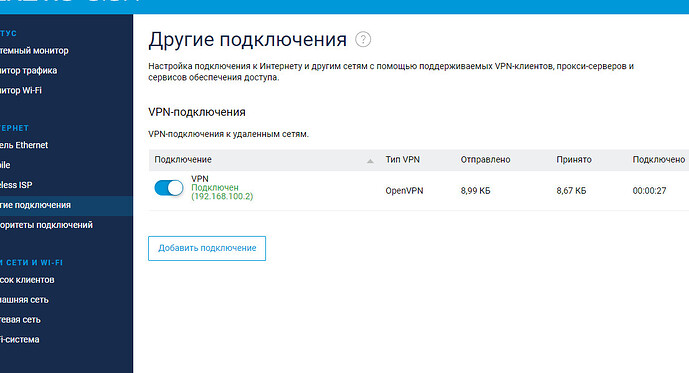
Task: Click the Добавить подключение button
Action: coord(207,248)
